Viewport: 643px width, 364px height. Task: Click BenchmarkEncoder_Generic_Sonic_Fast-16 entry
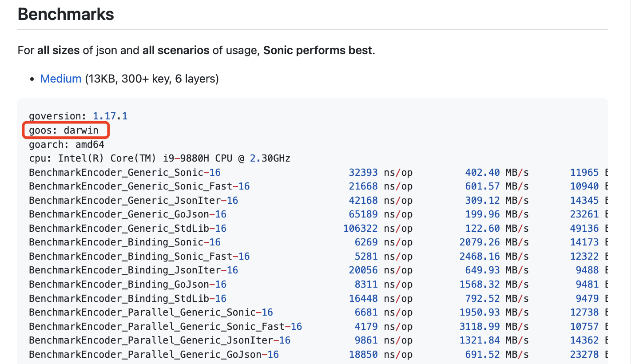[139, 186]
